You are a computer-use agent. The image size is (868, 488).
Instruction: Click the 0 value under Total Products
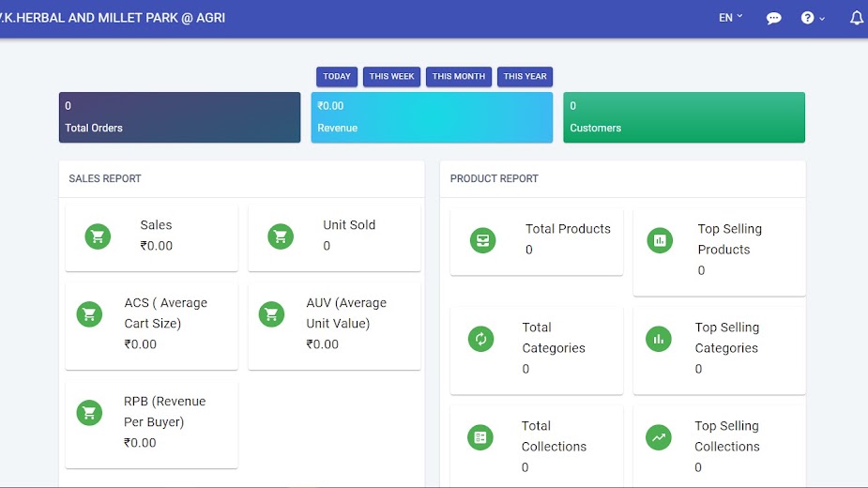pos(528,250)
